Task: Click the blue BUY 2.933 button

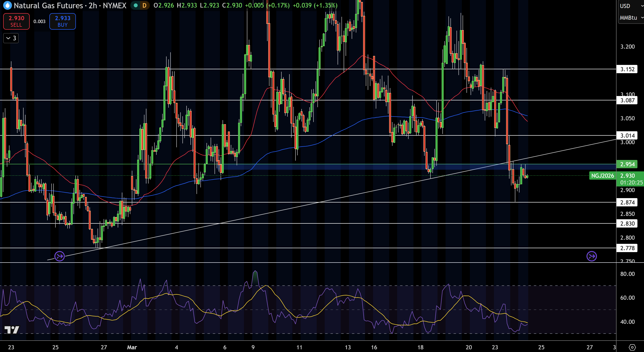Action: 63,21
